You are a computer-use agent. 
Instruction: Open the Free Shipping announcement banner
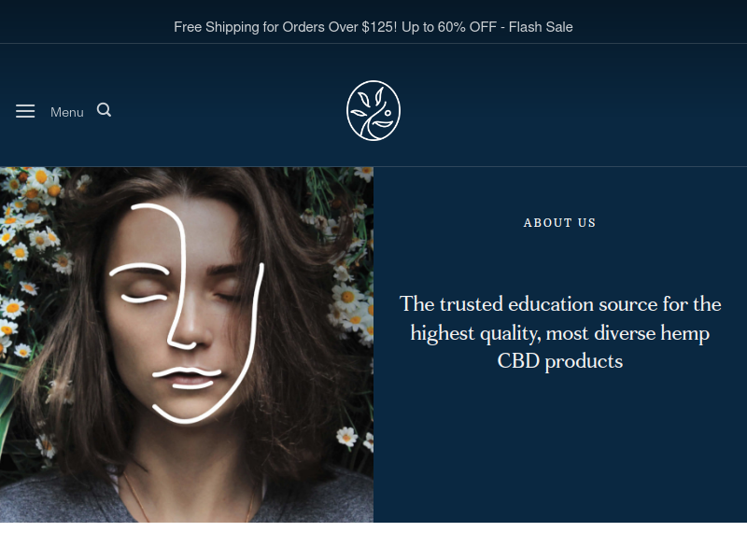click(x=373, y=27)
